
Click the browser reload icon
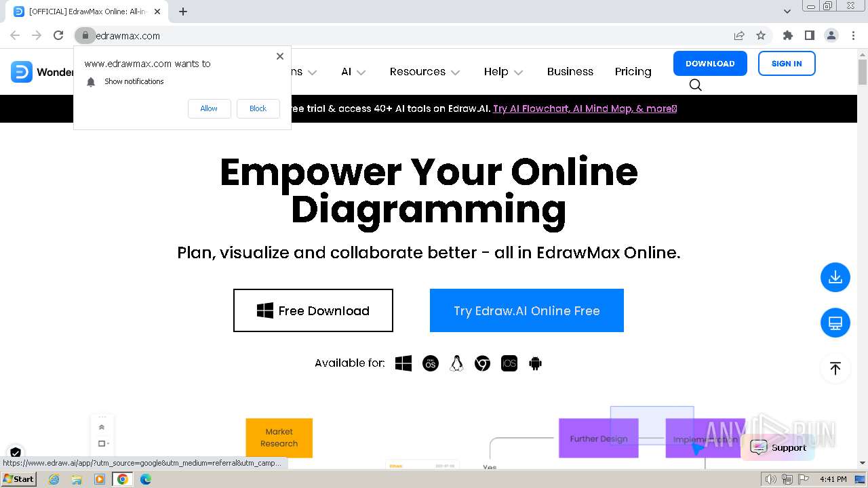pos(58,35)
